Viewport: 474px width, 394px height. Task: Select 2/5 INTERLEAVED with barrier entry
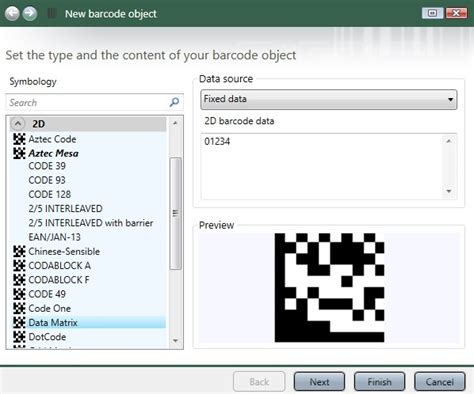[91, 223]
